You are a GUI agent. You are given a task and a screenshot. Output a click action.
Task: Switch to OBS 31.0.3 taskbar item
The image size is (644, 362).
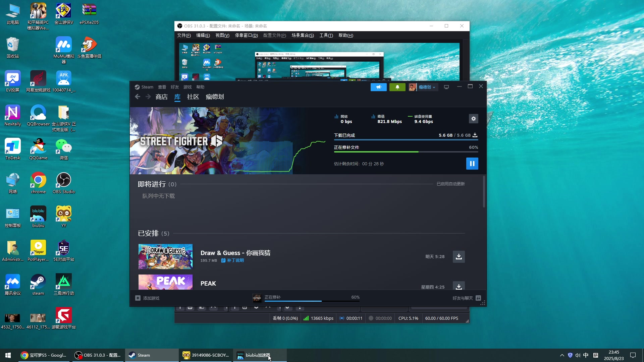[x=98, y=355]
